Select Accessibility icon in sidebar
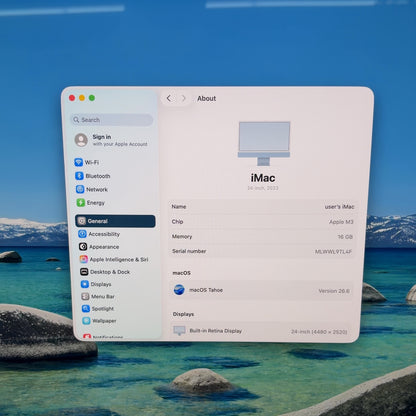The image size is (416, 416). point(82,234)
